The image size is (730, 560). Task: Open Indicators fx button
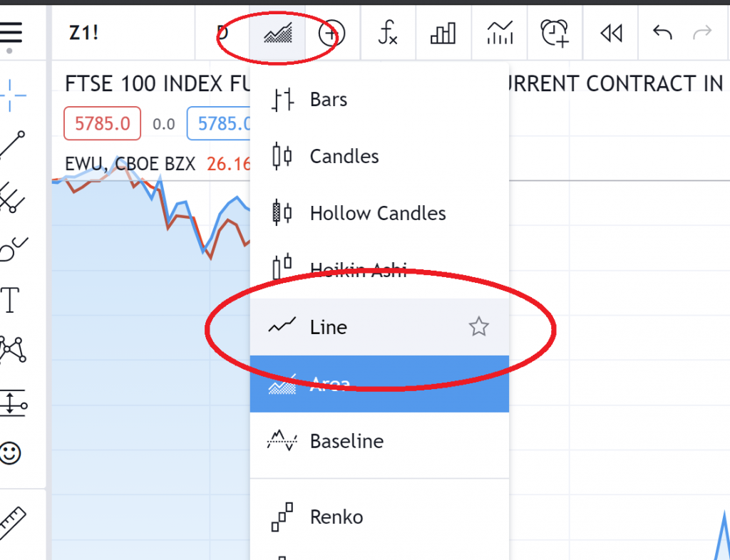point(387,33)
